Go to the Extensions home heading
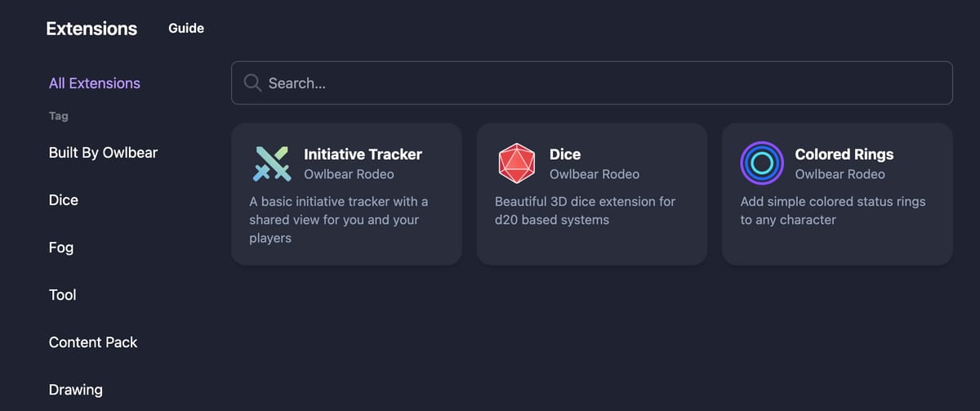The height and width of the screenshot is (411, 980). click(91, 29)
